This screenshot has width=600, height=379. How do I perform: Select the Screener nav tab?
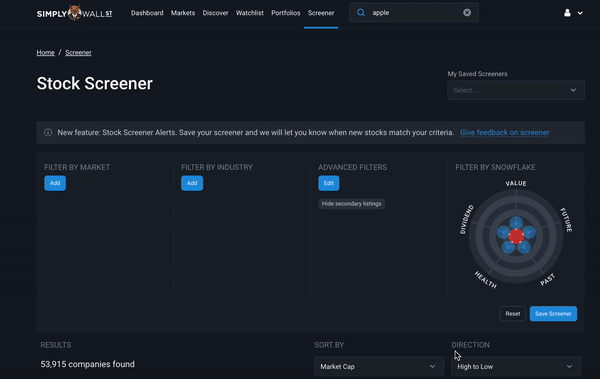(x=321, y=13)
